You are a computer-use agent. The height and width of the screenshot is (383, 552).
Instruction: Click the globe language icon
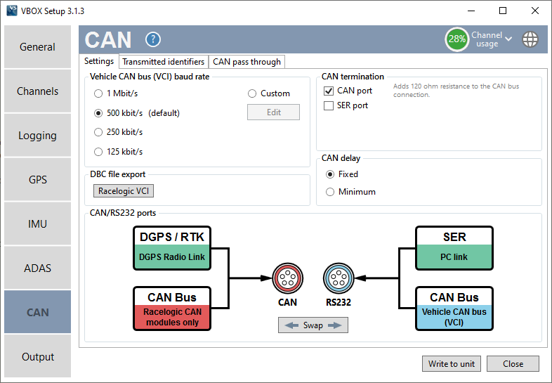click(530, 39)
